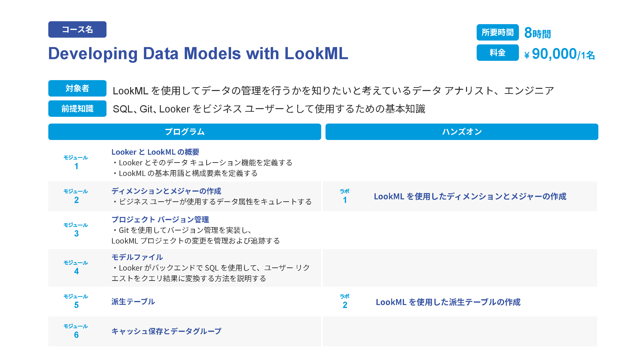Screen dimensions: 644x362
Task: Click lab 1 LookML を使用したディメンションとメジャーの作成
Action: tap(470, 197)
